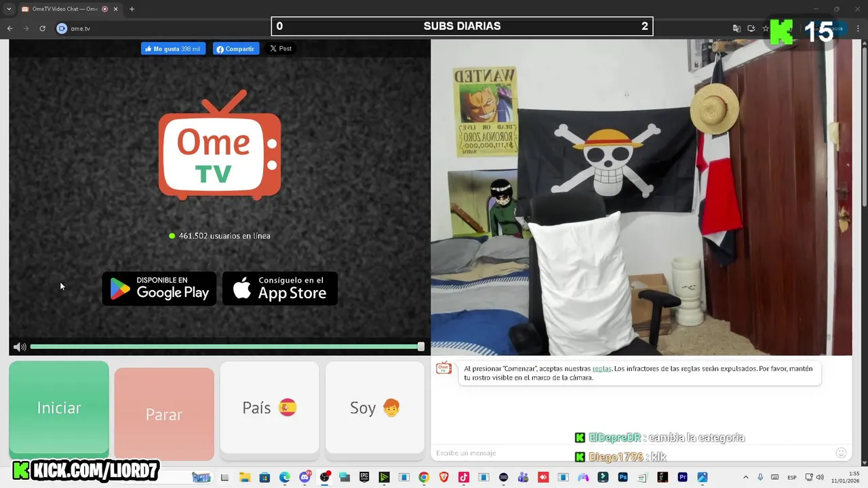868x488 pixels.
Task: Click the page vertical scrollbar
Action: [864, 125]
